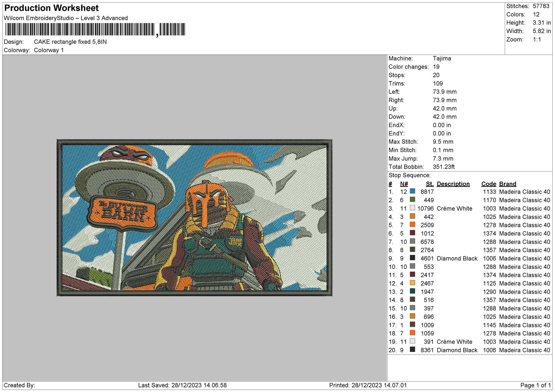Click the Width value 5.82 in
This screenshot has height=392, width=555.
[x=542, y=31]
